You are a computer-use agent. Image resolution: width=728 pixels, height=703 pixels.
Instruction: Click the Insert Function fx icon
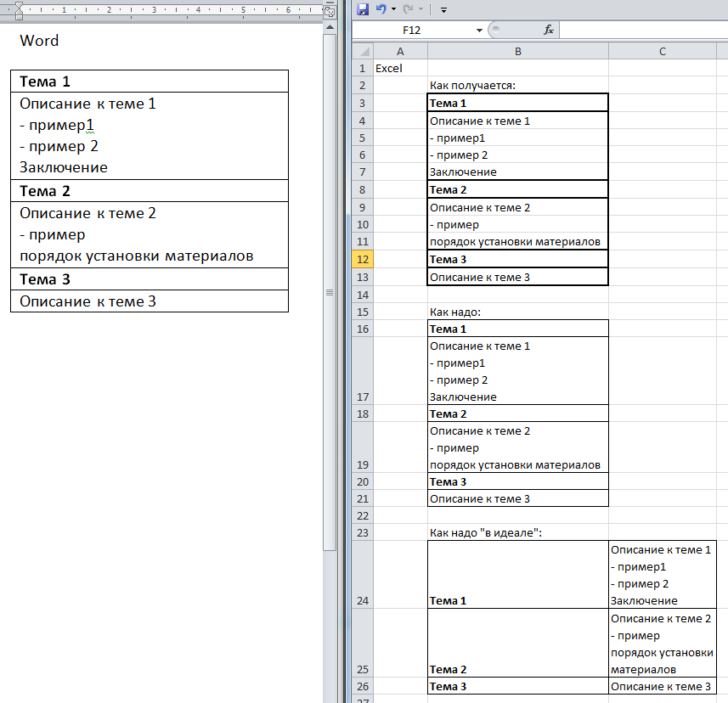click(549, 30)
